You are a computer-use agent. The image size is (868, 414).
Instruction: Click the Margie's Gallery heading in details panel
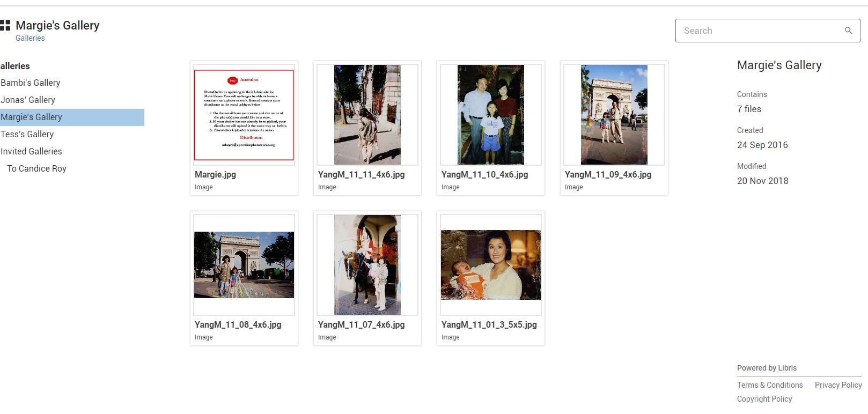[x=779, y=65]
